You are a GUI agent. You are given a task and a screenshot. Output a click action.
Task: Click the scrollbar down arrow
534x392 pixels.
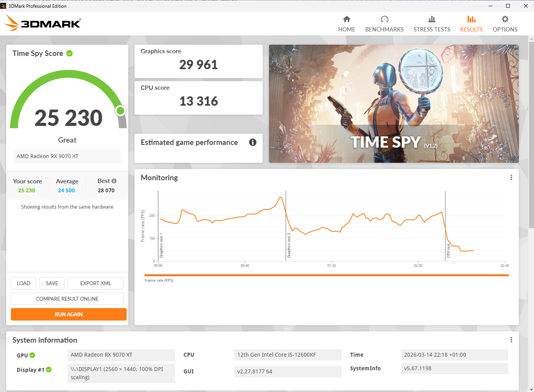click(x=531, y=389)
